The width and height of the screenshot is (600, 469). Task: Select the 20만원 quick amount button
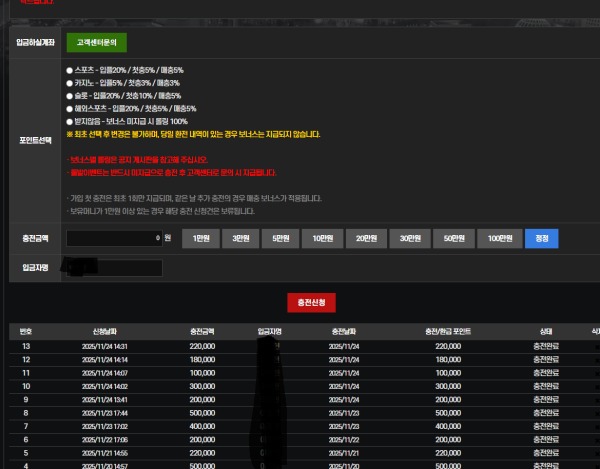point(363,239)
